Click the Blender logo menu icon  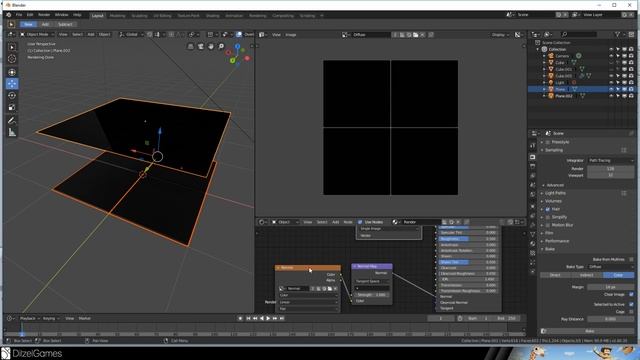[9, 15]
